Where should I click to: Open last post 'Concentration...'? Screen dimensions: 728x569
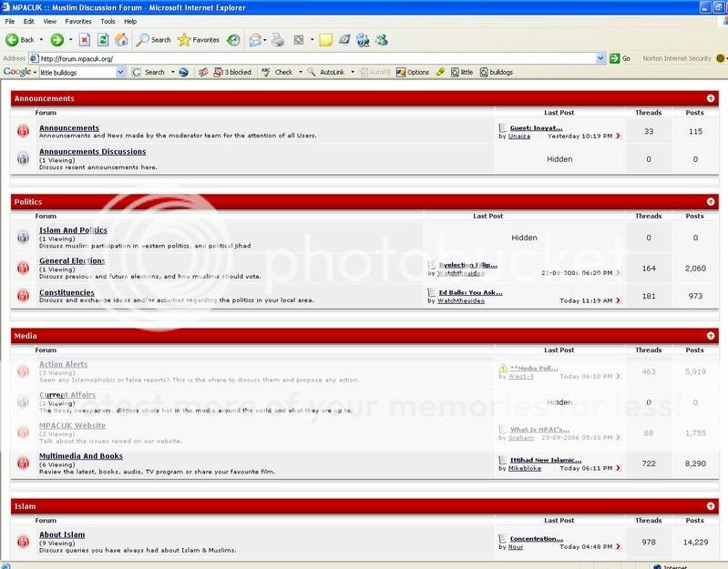537,538
